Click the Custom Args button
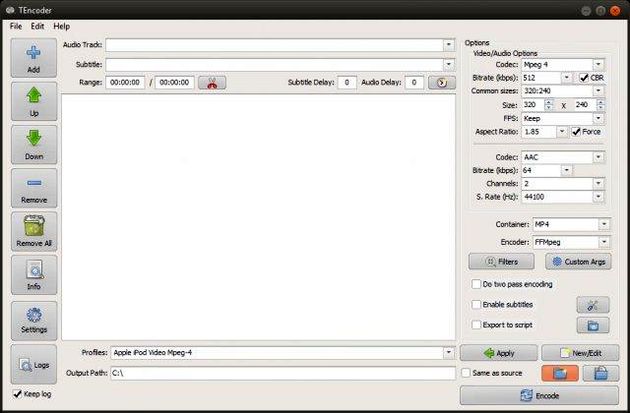The height and width of the screenshot is (413, 630). 578,262
